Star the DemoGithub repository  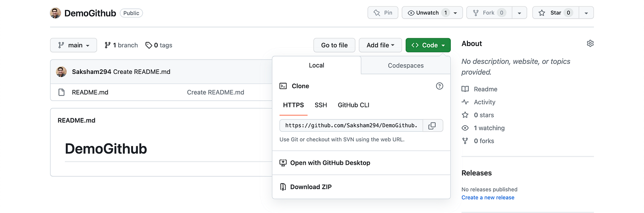(x=555, y=13)
